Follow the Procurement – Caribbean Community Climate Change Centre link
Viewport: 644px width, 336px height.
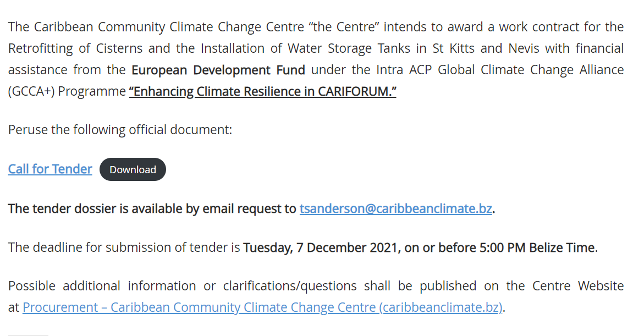pos(262,307)
